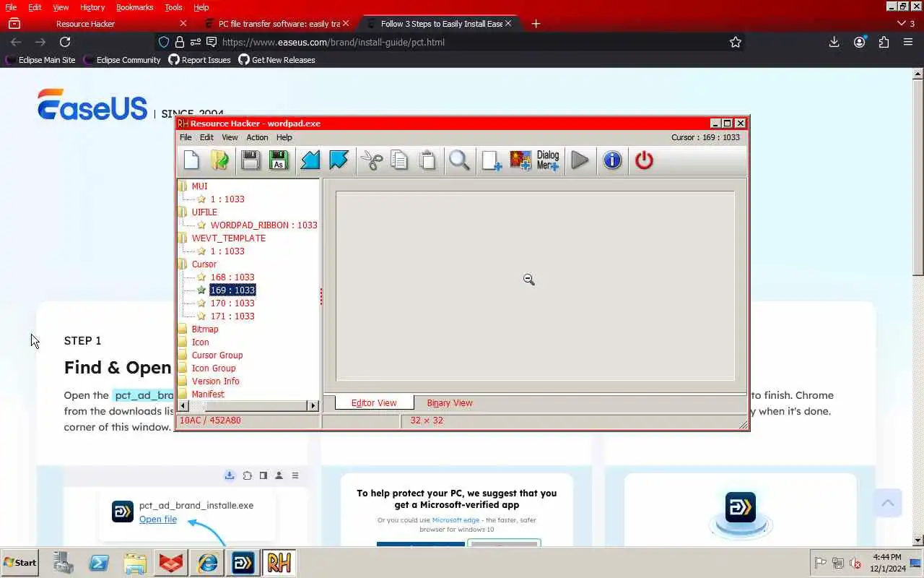This screenshot has width=924, height=578.
Task: Open the browser hamburger application menu
Action: [908, 42]
